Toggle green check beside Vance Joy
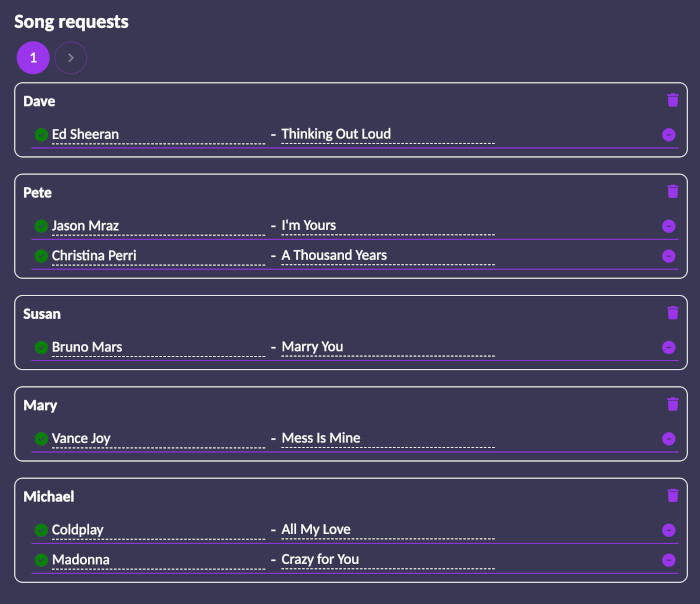The image size is (700, 604). pyautogui.click(x=41, y=439)
